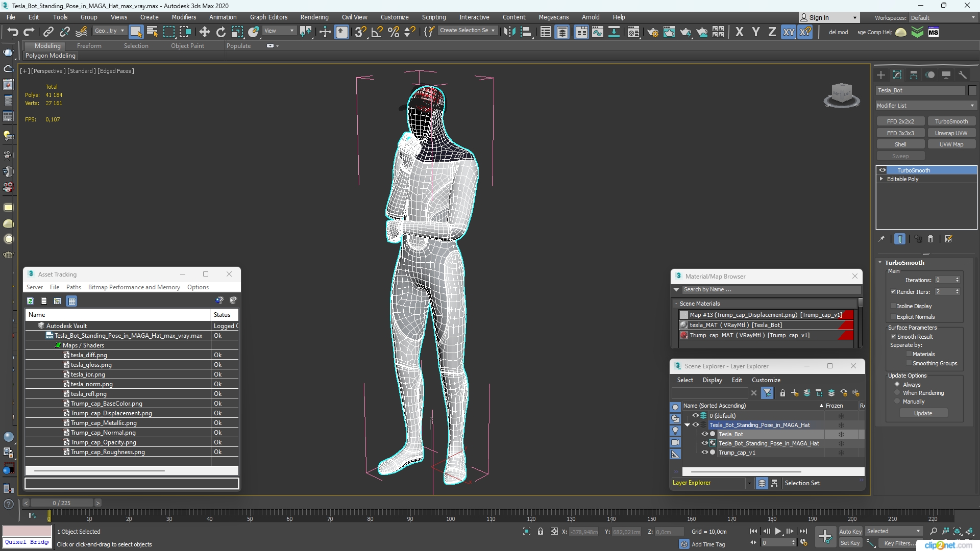The image size is (980, 551).
Task: Open the Mirror tool
Action: [509, 32]
